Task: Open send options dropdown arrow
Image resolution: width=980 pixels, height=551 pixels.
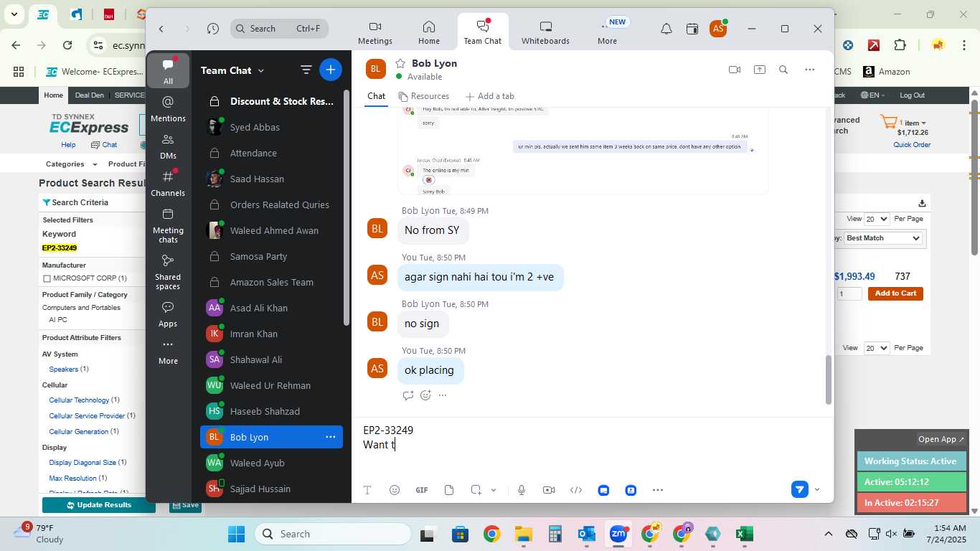Action: coord(817,490)
